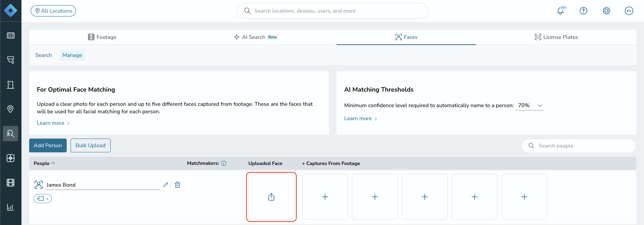The width and height of the screenshot is (644, 225).
Task: Open the 70% confidence level dropdown
Action: coord(530,105)
